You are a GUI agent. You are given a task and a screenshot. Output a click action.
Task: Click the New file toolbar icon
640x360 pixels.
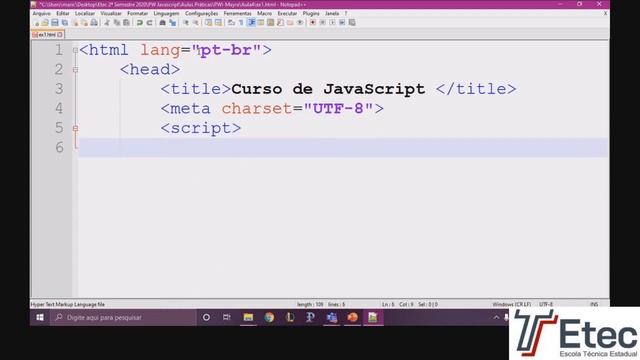(35, 23)
